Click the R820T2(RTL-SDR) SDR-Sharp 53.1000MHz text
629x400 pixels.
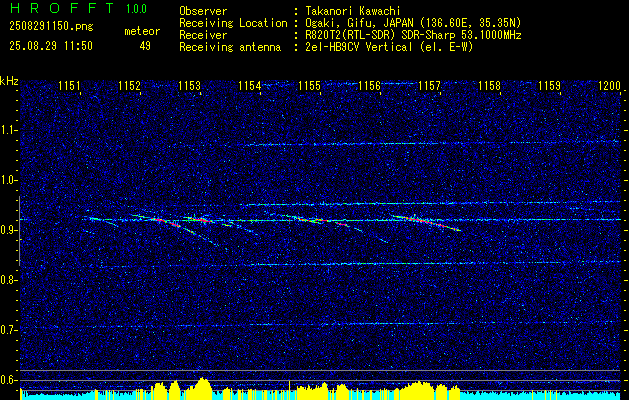tap(413, 35)
